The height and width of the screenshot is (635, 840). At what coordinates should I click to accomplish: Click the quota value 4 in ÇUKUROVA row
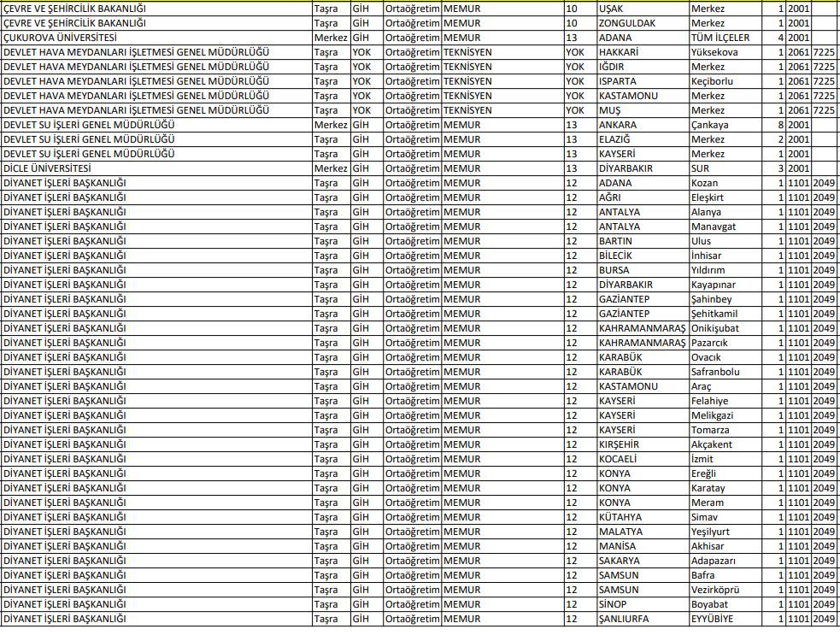tap(773, 38)
